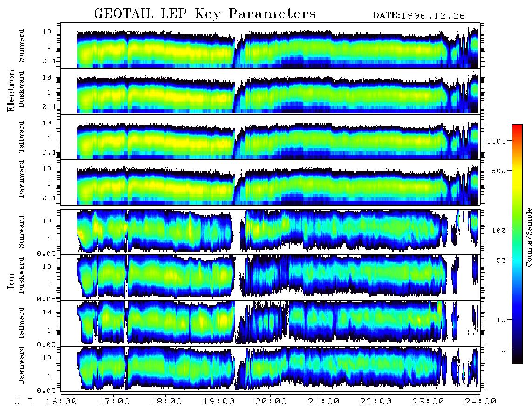Viewport: 532px width, 410px height.
Task: Select the Ion Dawnward axis label
Action: pos(21,365)
